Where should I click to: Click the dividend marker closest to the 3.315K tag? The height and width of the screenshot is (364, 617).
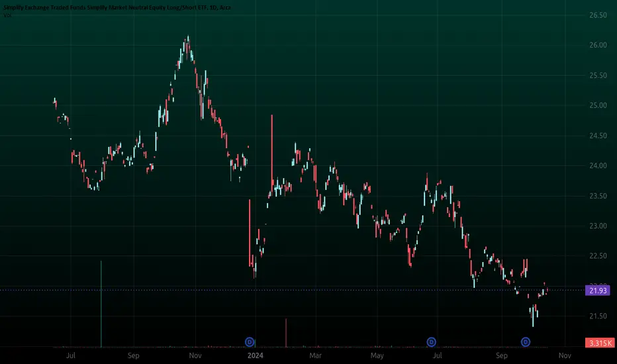tap(526, 342)
